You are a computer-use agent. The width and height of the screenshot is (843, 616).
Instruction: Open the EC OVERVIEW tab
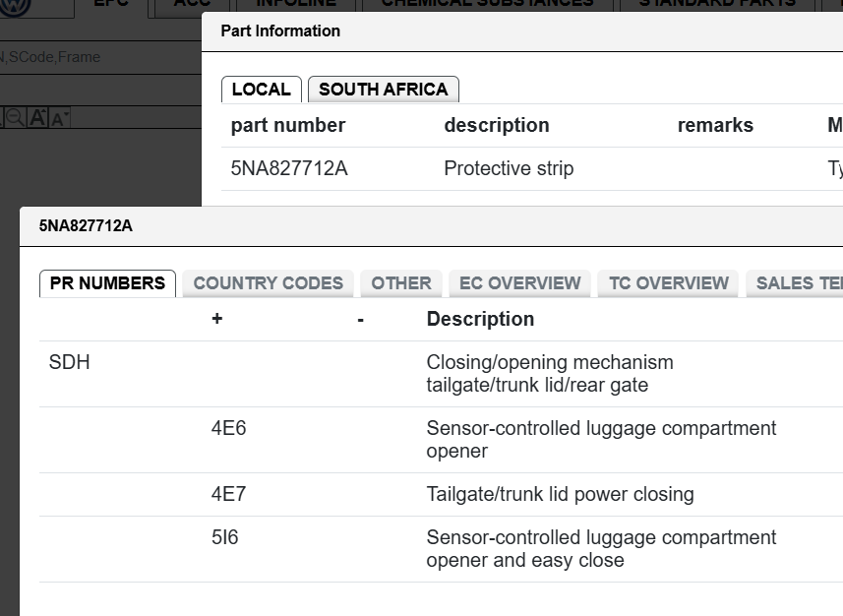[520, 283]
